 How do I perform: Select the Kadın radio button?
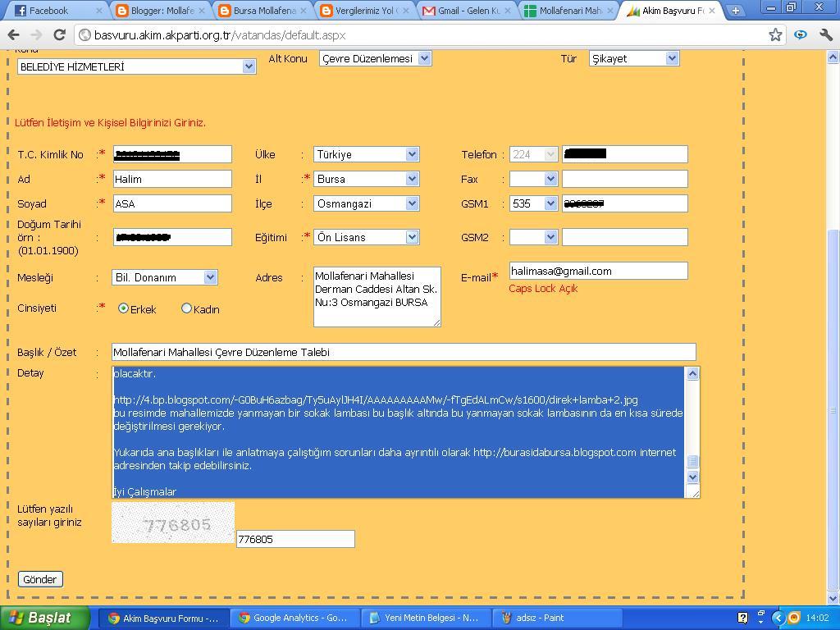pyautogui.click(x=186, y=308)
